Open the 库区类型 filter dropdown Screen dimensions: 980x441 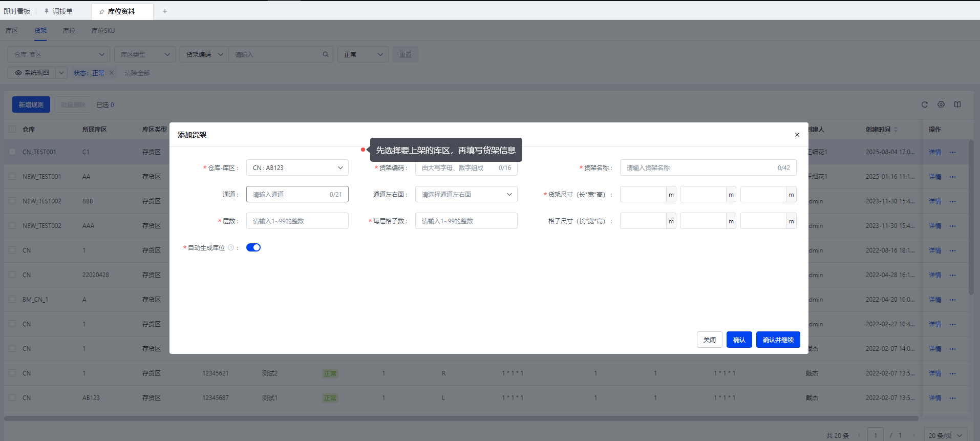click(145, 54)
